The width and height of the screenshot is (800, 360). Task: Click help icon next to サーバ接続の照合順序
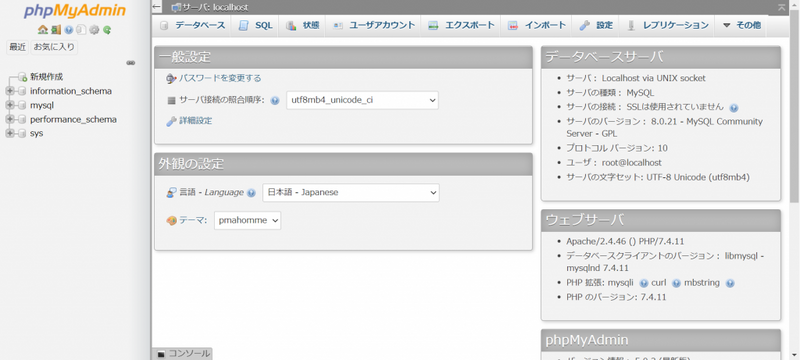pos(275,100)
